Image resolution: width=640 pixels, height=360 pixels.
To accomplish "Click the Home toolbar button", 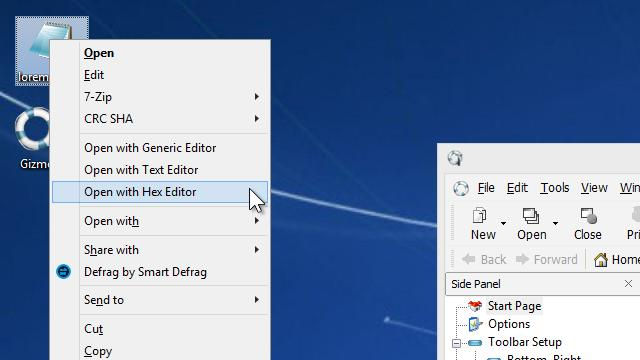I will click(x=616, y=259).
